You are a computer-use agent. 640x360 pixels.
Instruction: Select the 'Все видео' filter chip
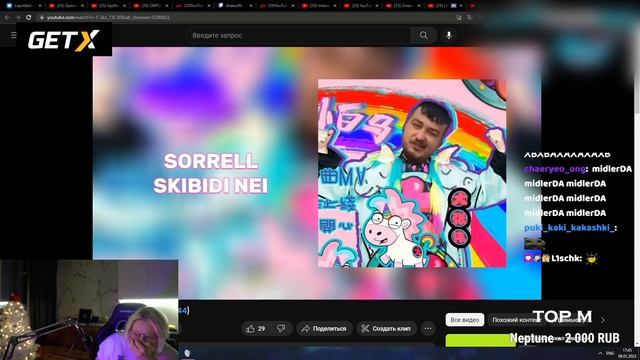click(x=465, y=320)
